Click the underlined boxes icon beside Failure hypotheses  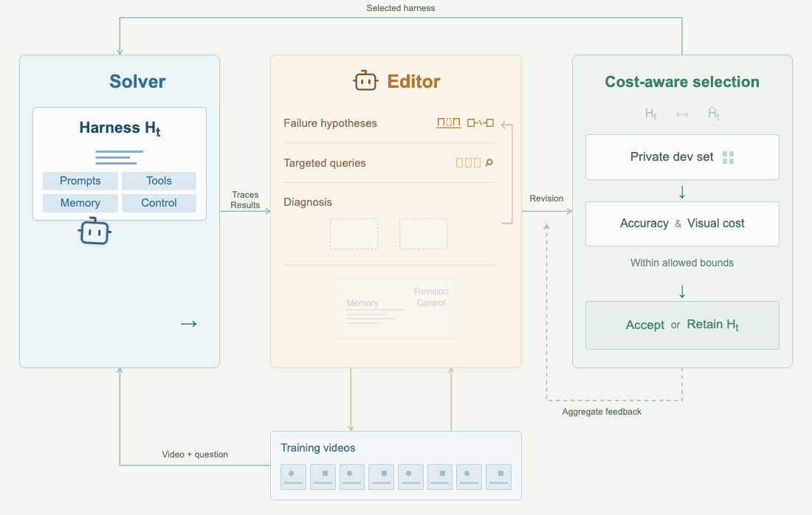tap(449, 123)
